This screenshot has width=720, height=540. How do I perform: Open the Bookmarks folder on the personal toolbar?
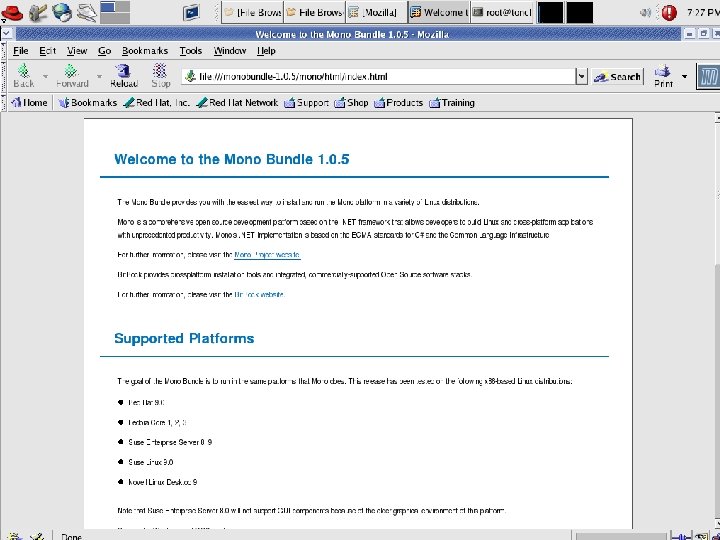pyautogui.click(x=88, y=103)
